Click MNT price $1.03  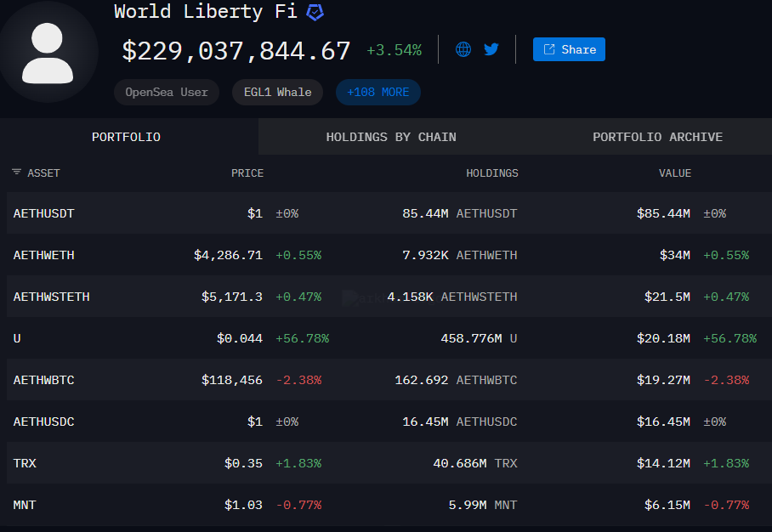[x=243, y=505]
